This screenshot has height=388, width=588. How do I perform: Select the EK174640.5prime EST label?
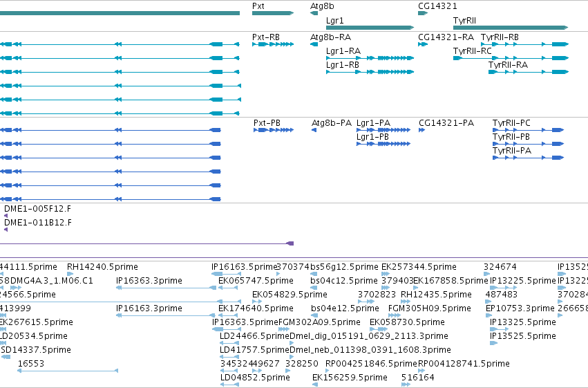pos(256,308)
